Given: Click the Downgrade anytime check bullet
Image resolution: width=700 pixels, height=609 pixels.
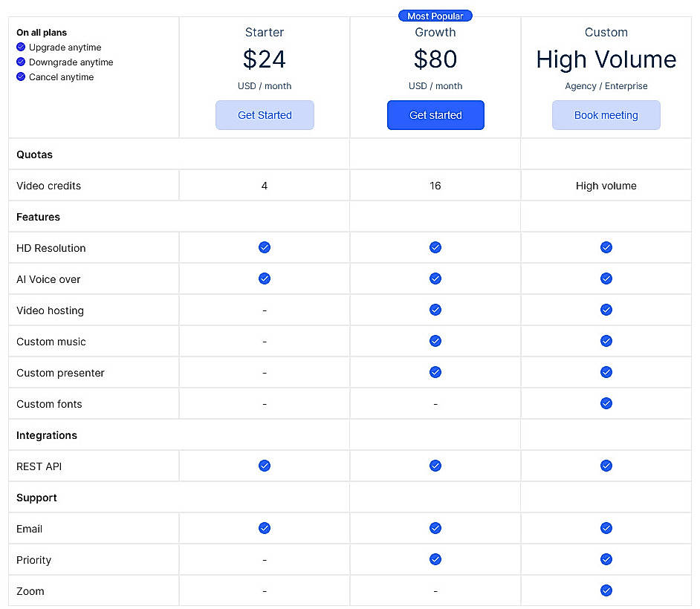Looking at the screenshot, I should tap(20, 62).
